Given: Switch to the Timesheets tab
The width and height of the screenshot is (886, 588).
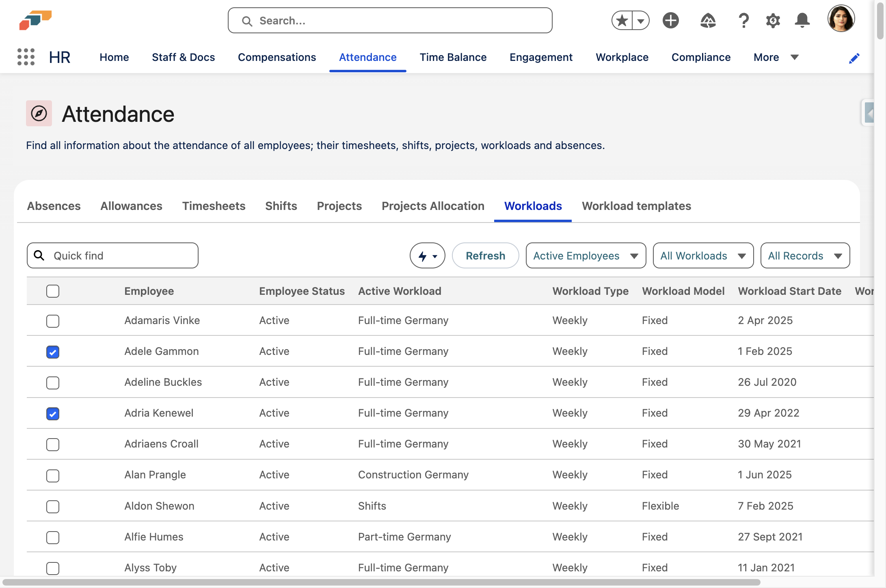Looking at the screenshot, I should click(x=214, y=206).
